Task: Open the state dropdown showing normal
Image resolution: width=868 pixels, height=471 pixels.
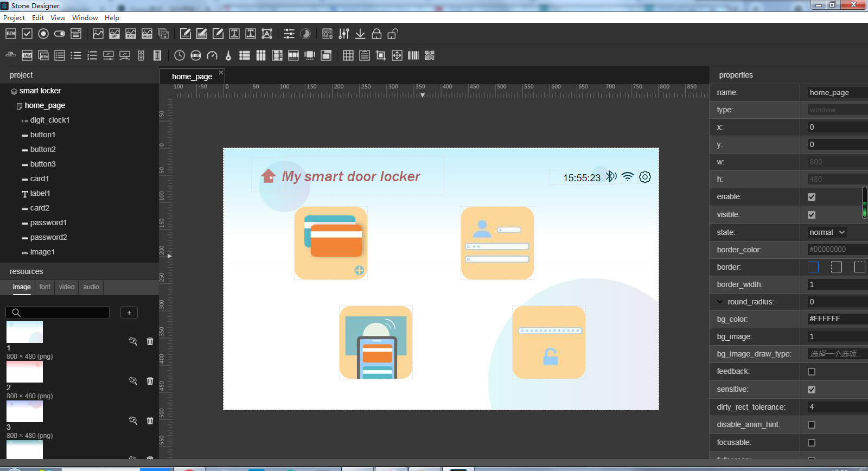Action: tap(827, 232)
